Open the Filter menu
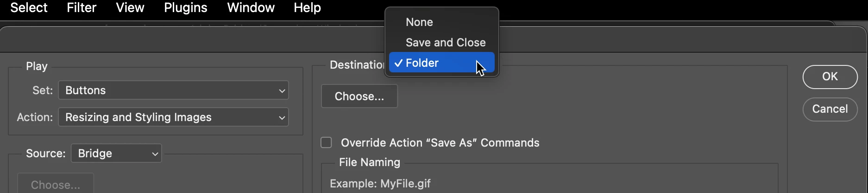The width and height of the screenshot is (868, 193). (x=82, y=8)
